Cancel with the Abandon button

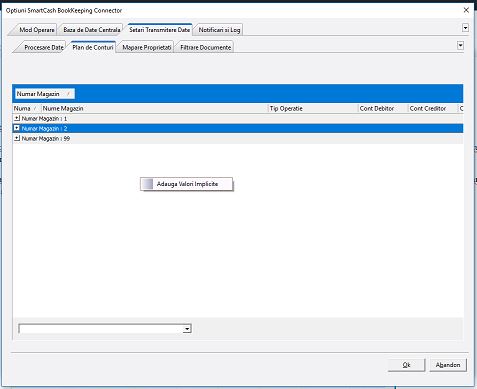click(x=448, y=365)
